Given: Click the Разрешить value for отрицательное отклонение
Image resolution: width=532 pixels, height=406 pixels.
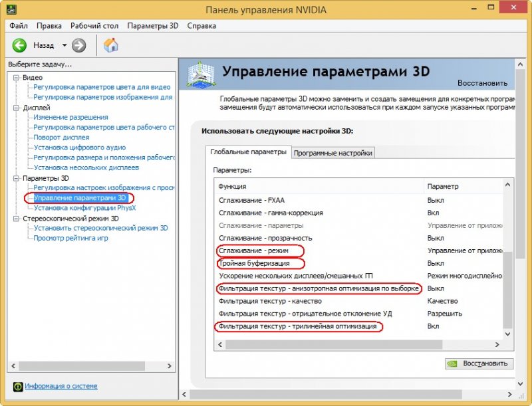Looking at the screenshot, I should click(445, 314).
